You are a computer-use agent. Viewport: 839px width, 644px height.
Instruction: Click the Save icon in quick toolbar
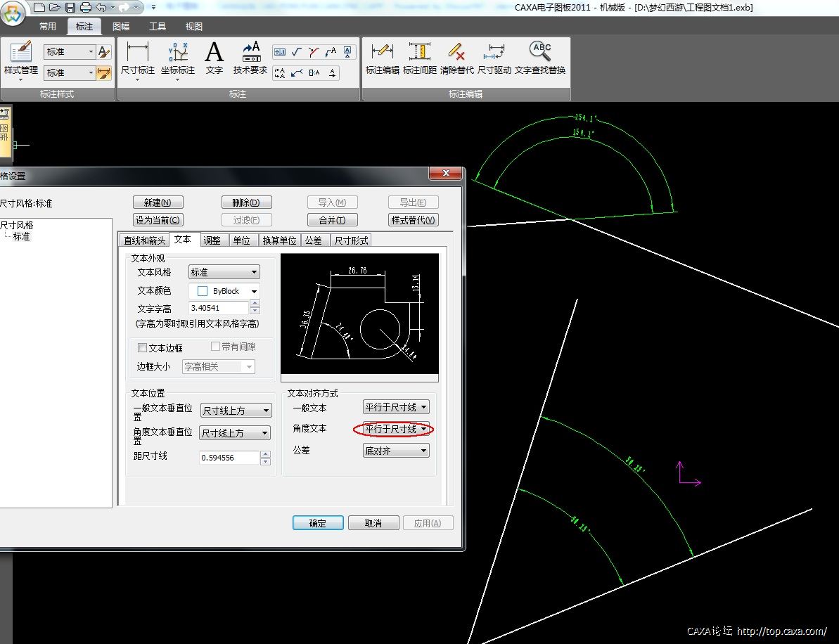70,8
